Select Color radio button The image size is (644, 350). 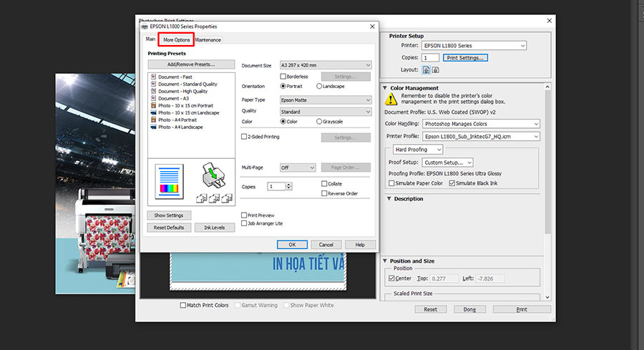coord(283,122)
